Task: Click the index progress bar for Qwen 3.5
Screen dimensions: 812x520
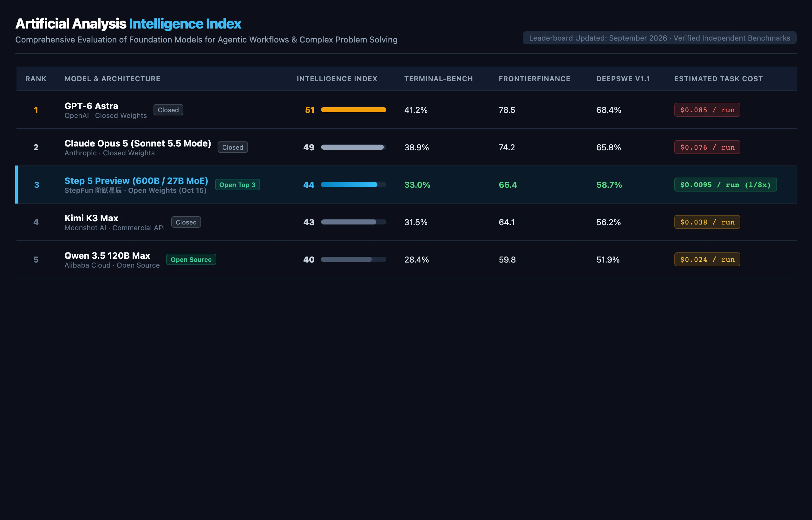Action: click(x=353, y=260)
